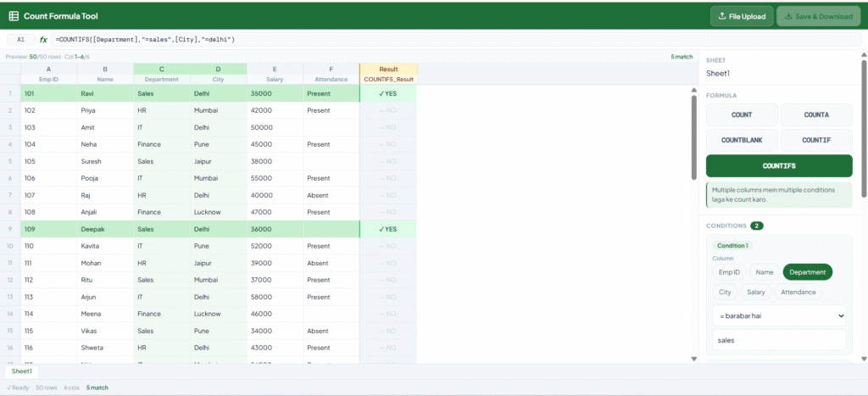Select column A header

coord(48,69)
